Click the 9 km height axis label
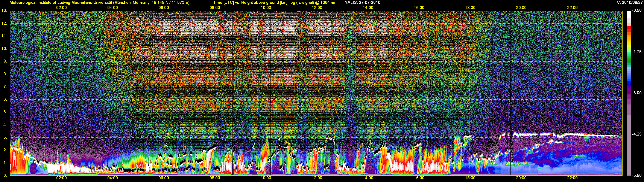 pos(5,61)
